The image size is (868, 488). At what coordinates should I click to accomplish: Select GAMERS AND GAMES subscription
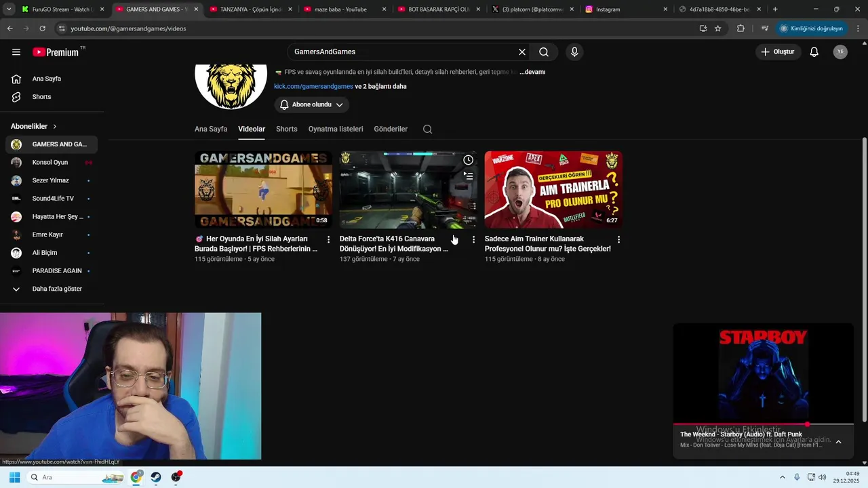pos(52,144)
